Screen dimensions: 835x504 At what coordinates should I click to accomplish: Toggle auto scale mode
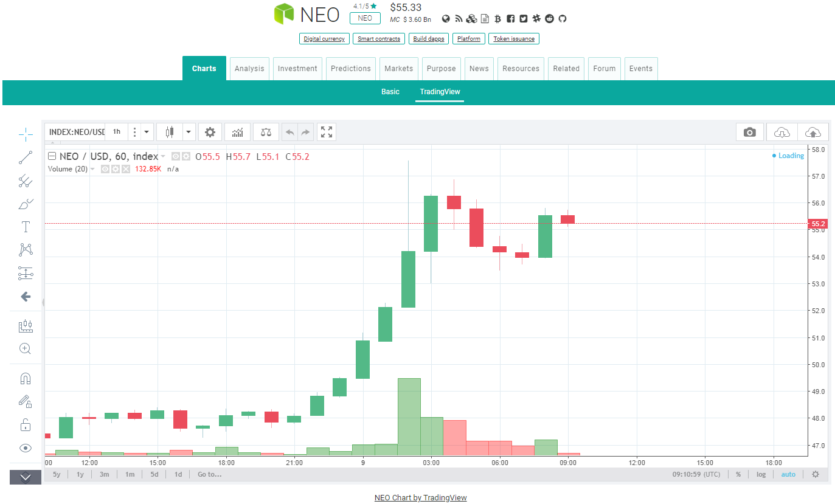point(788,474)
